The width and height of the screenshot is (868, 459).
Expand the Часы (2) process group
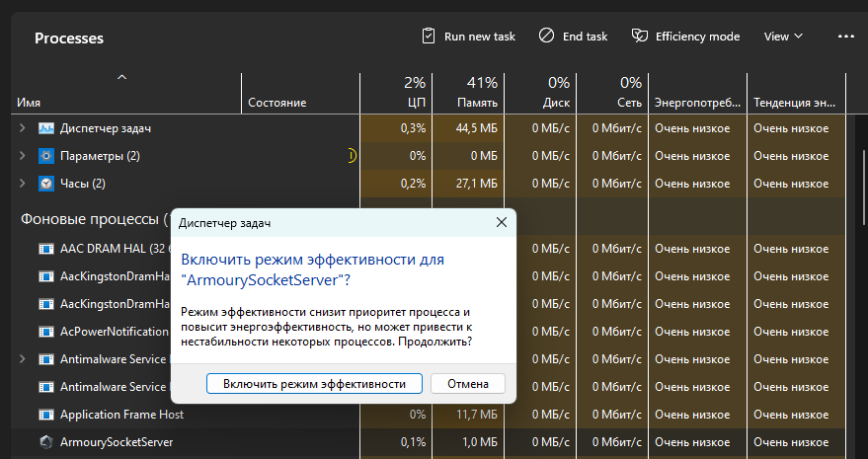(x=22, y=184)
